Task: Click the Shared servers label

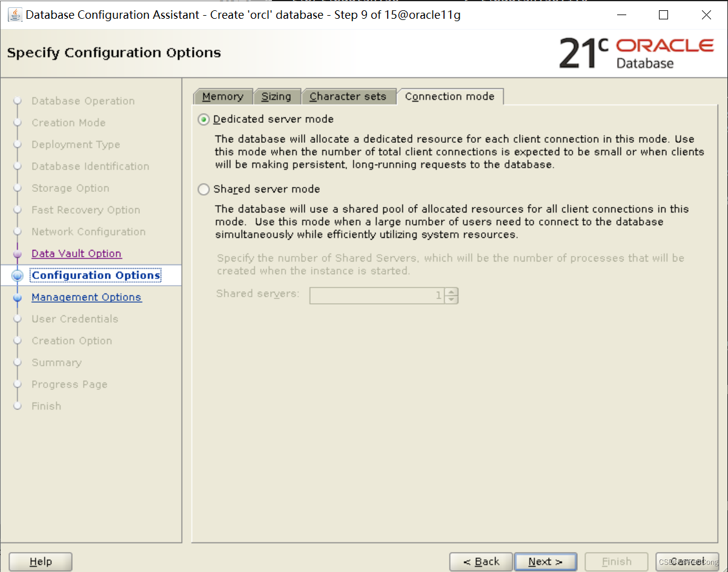Action: pyautogui.click(x=258, y=294)
